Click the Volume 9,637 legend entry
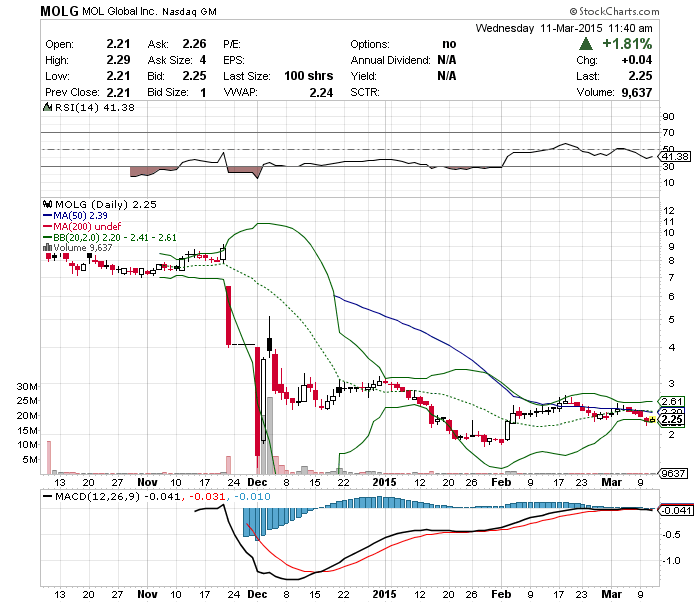The image size is (700, 603). tap(83, 247)
